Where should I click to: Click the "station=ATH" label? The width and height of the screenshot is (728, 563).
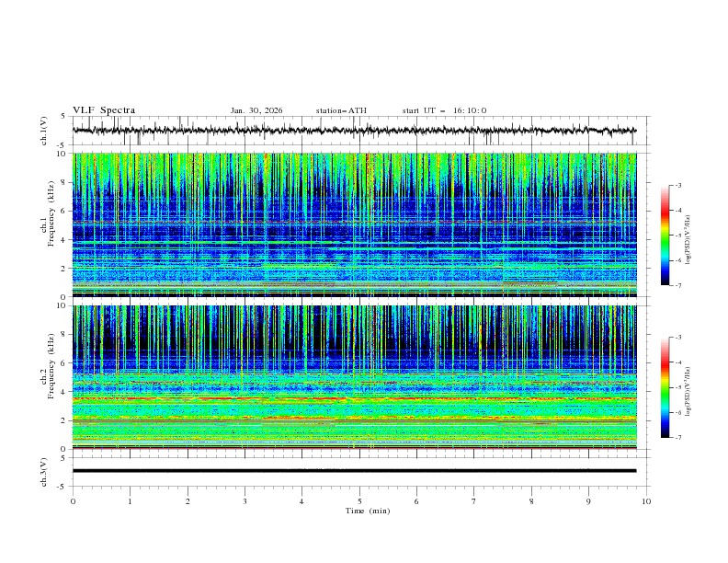(x=341, y=110)
